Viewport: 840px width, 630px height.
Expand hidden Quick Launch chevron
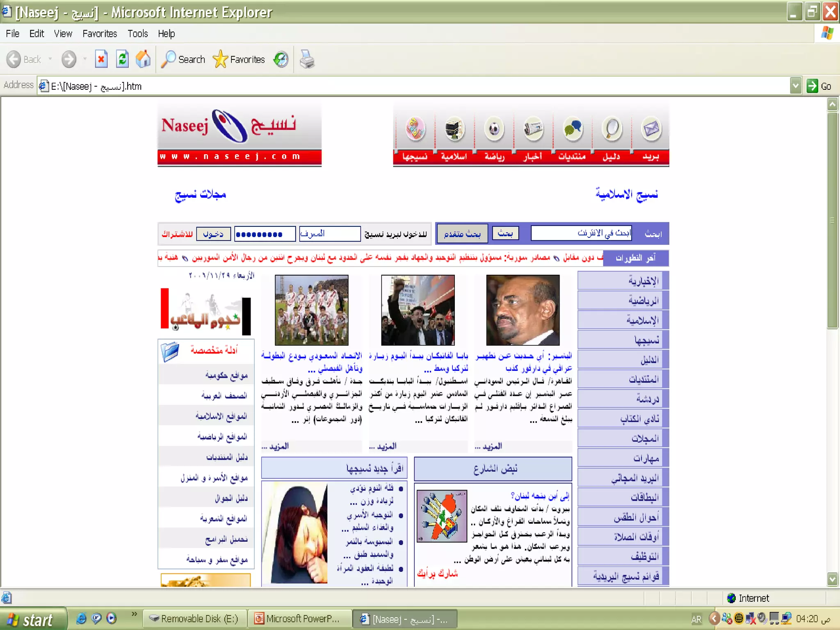[x=134, y=614]
